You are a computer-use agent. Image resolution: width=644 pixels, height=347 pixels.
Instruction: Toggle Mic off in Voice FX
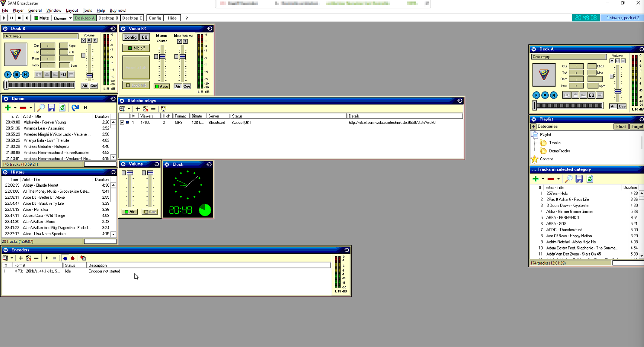pyautogui.click(x=136, y=48)
